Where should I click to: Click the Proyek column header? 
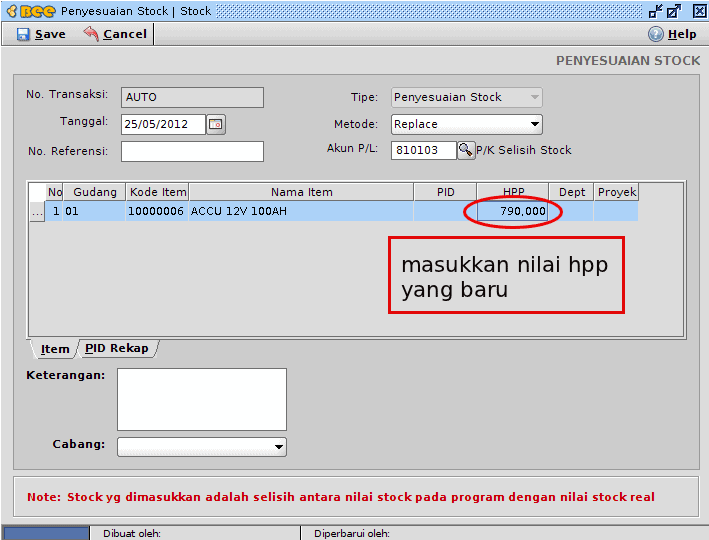coord(616,192)
